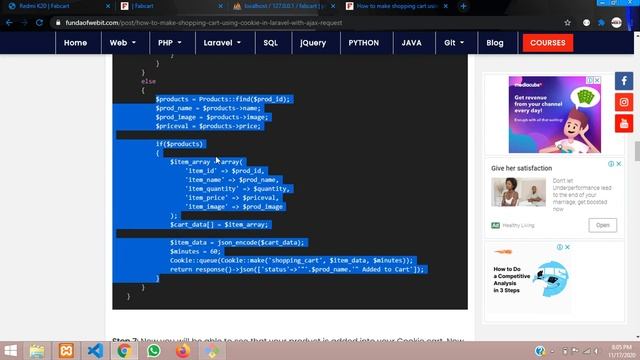640x360 pixels.
Task: Close the Give her satisfaction ad
Action: click(619, 164)
